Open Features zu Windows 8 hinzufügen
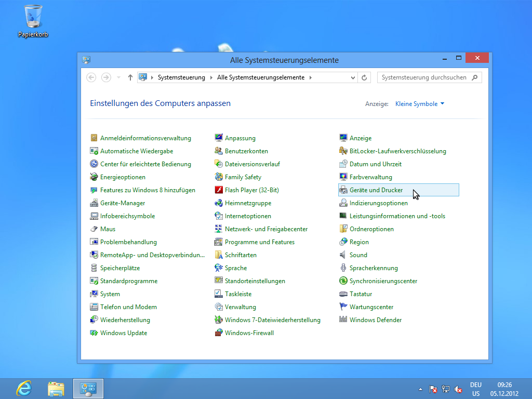 tap(148, 190)
